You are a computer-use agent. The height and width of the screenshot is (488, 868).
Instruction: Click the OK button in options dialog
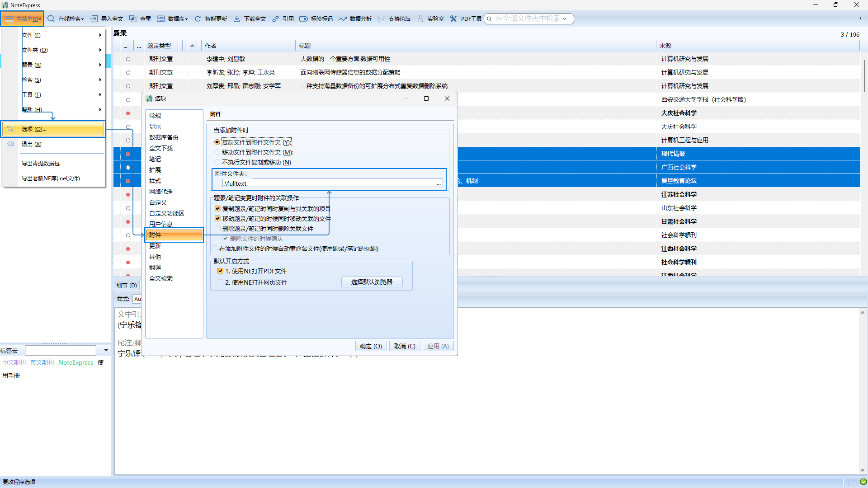click(371, 346)
